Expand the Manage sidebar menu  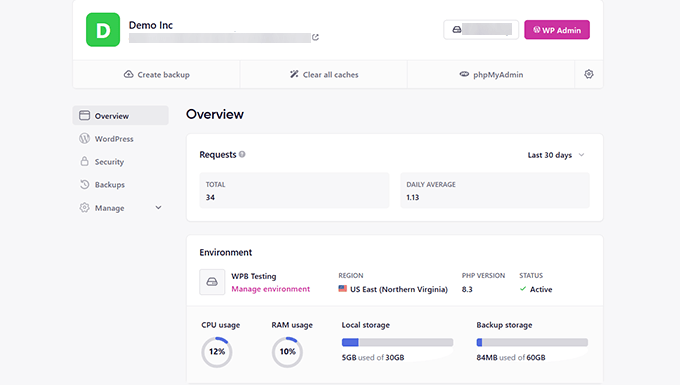(121, 208)
